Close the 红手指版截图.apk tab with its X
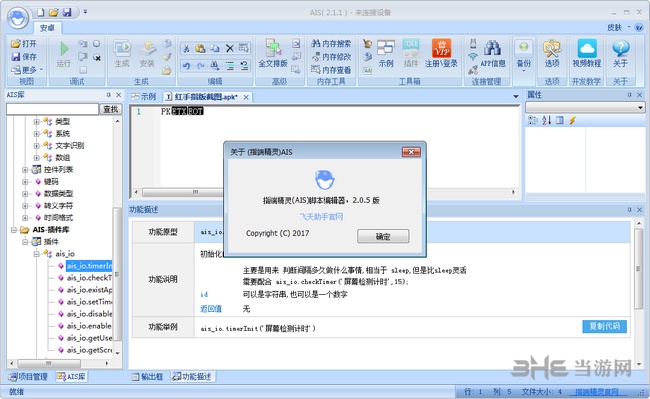 (246, 97)
